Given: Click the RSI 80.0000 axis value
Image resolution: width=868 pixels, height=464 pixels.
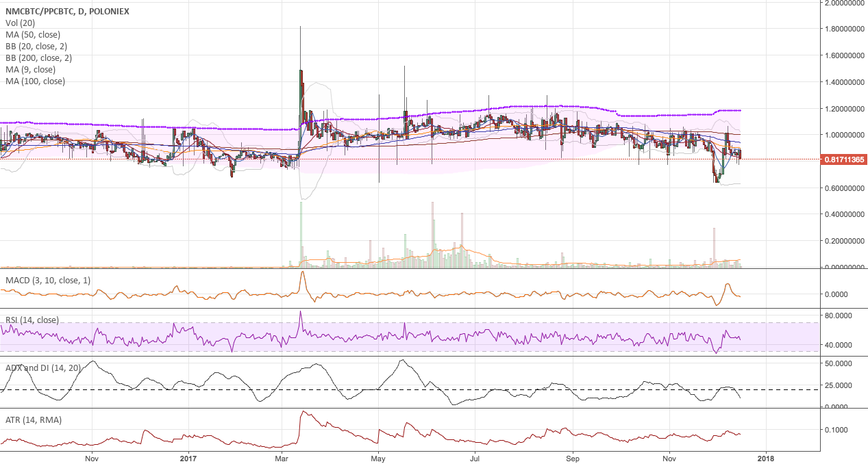Looking at the screenshot, I should tap(837, 316).
